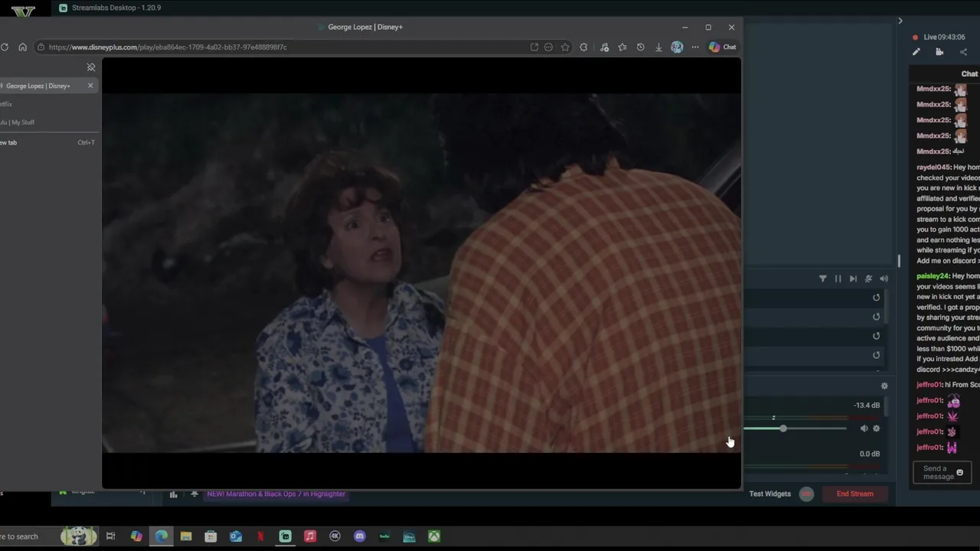Replay the first event row

pos(877,298)
